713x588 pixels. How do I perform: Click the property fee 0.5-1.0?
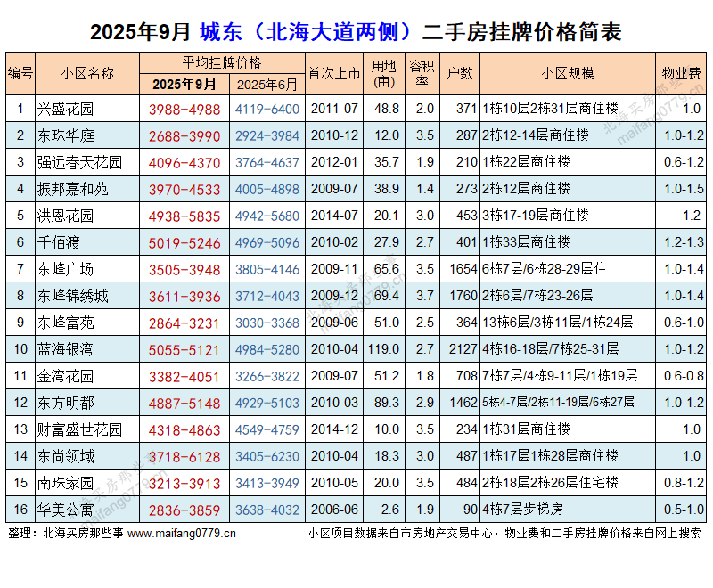point(684,510)
